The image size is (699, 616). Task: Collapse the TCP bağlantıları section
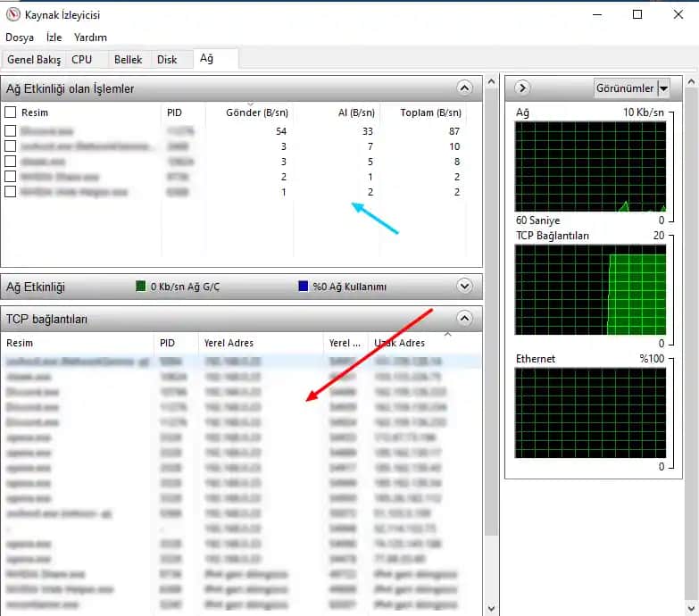point(463,318)
